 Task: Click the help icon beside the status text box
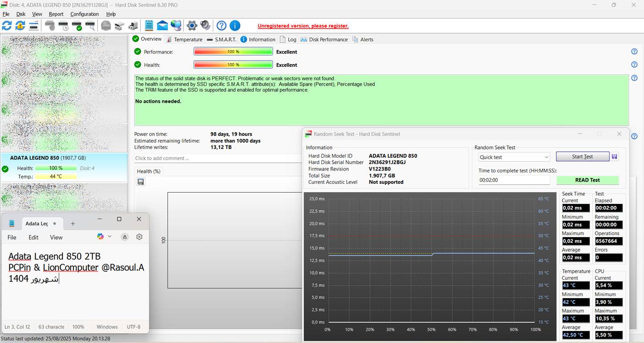[634, 78]
